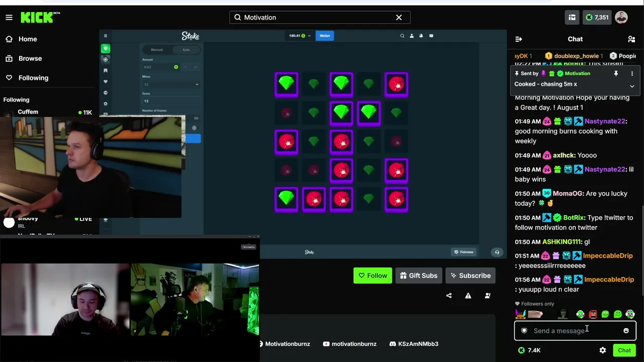Open the 7.4K Kicks counter below chat
Screen dimensions: 644x362
click(x=529, y=350)
